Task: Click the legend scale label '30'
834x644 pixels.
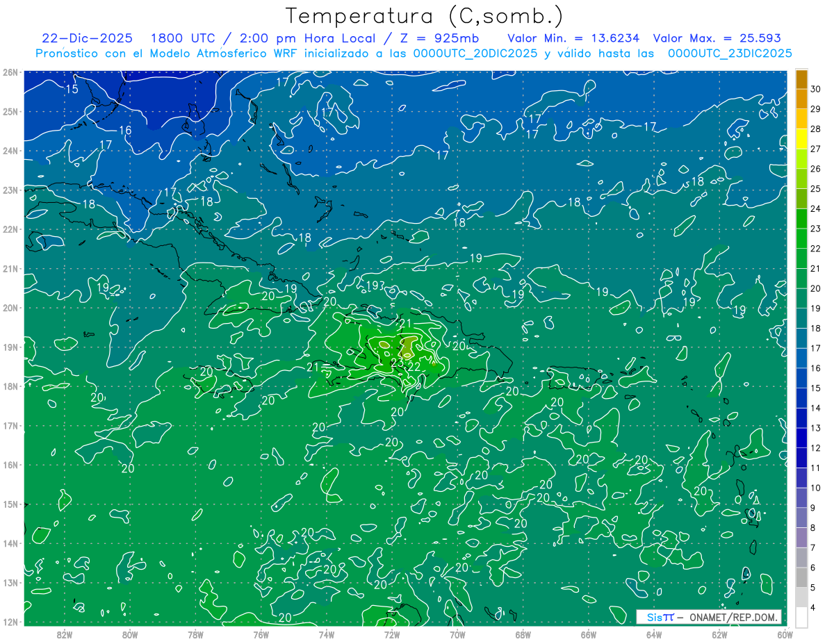Action: coord(815,89)
